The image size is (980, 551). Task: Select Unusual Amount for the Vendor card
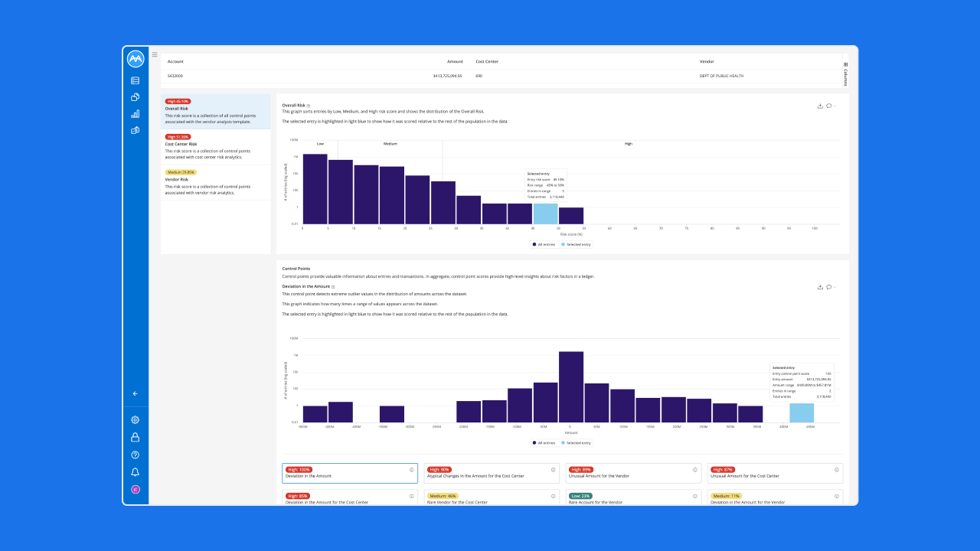(x=633, y=473)
